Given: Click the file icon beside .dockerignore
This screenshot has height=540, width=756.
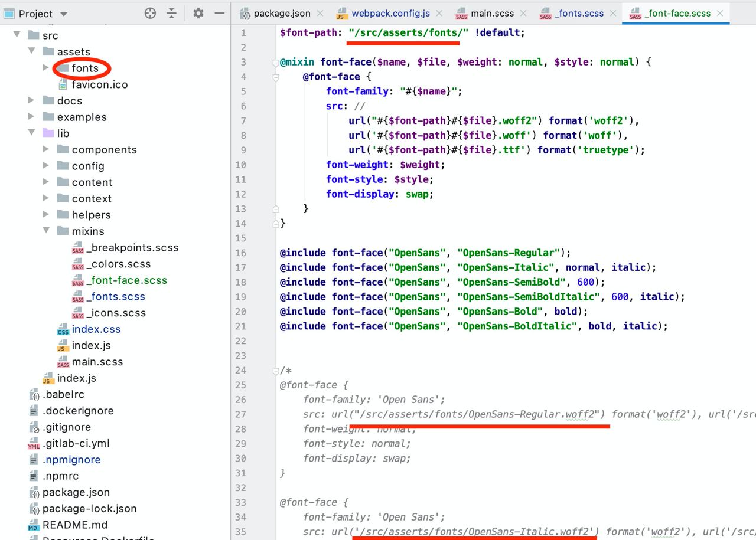Looking at the screenshot, I should click(34, 411).
